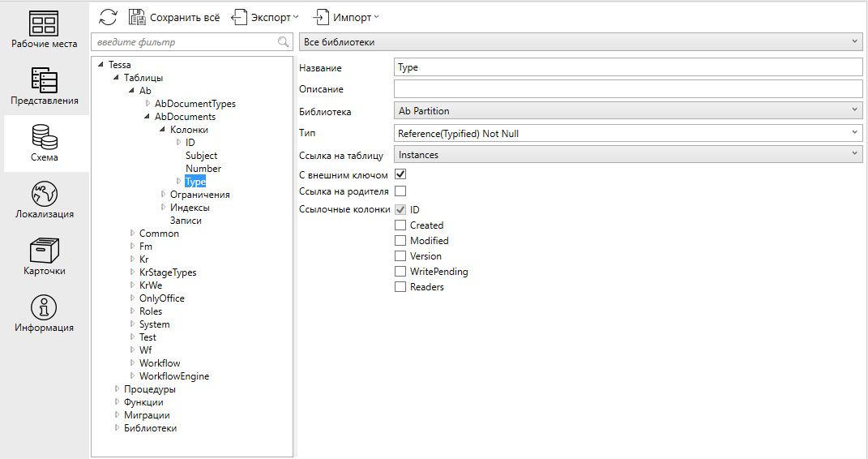Viewport: 868px width, 459px height.
Task: Open the Карточки box section
Action: (x=45, y=257)
